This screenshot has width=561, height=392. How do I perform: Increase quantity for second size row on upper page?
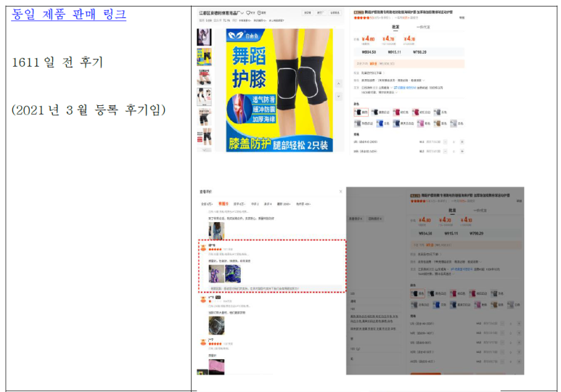pyautogui.click(x=462, y=152)
